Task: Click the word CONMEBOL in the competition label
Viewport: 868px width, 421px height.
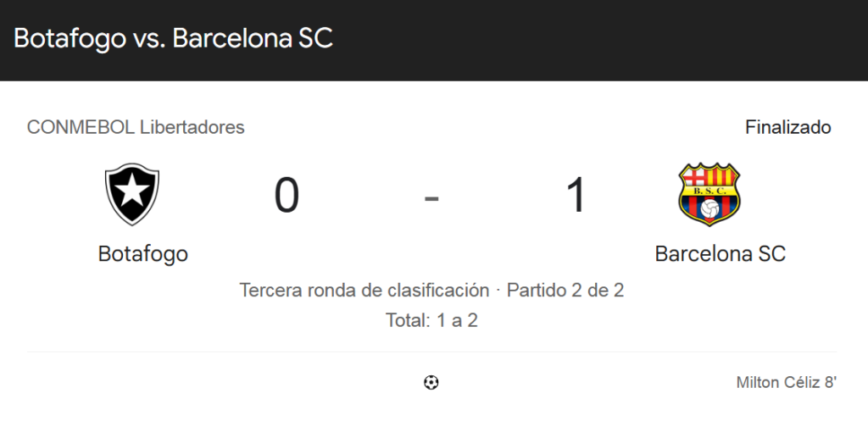Action: (x=81, y=128)
